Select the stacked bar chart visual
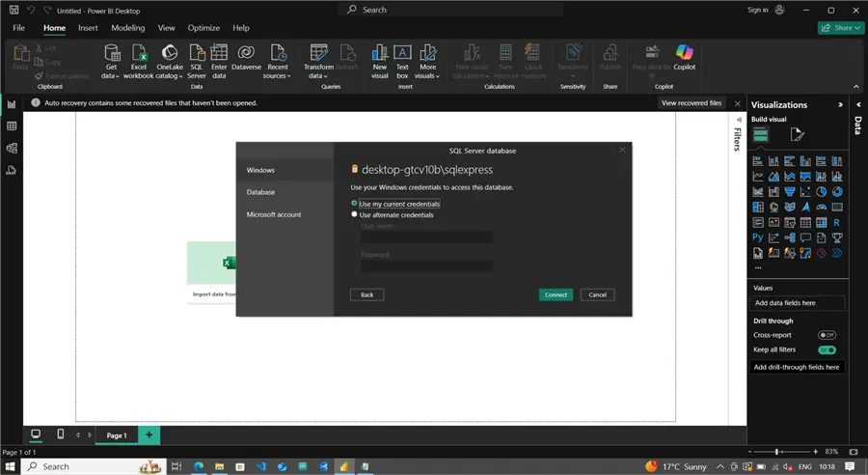This screenshot has width=868, height=475. (758, 161)
